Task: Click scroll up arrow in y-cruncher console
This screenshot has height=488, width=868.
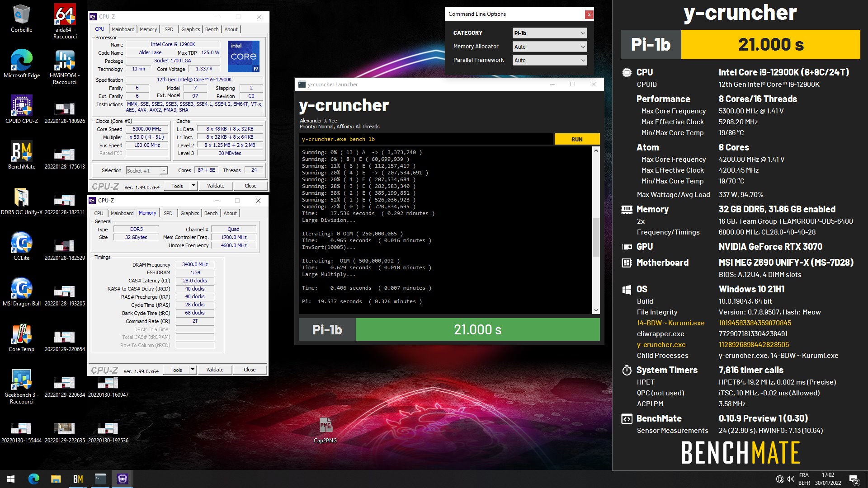Action: coord(596,150)
